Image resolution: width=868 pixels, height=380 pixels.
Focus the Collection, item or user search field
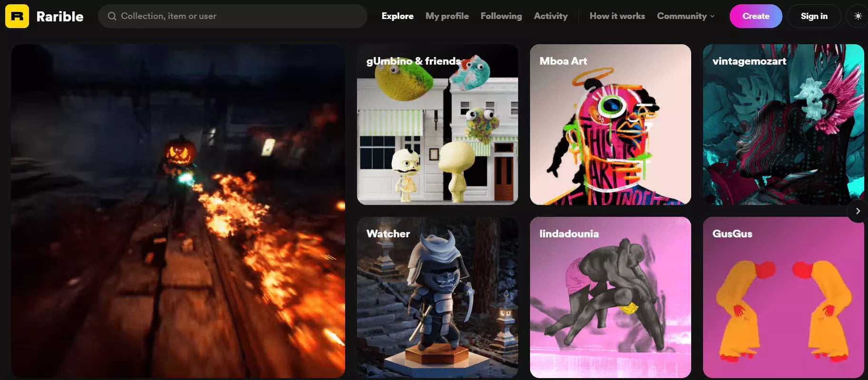pyautogui.click(x=232, y=16)
